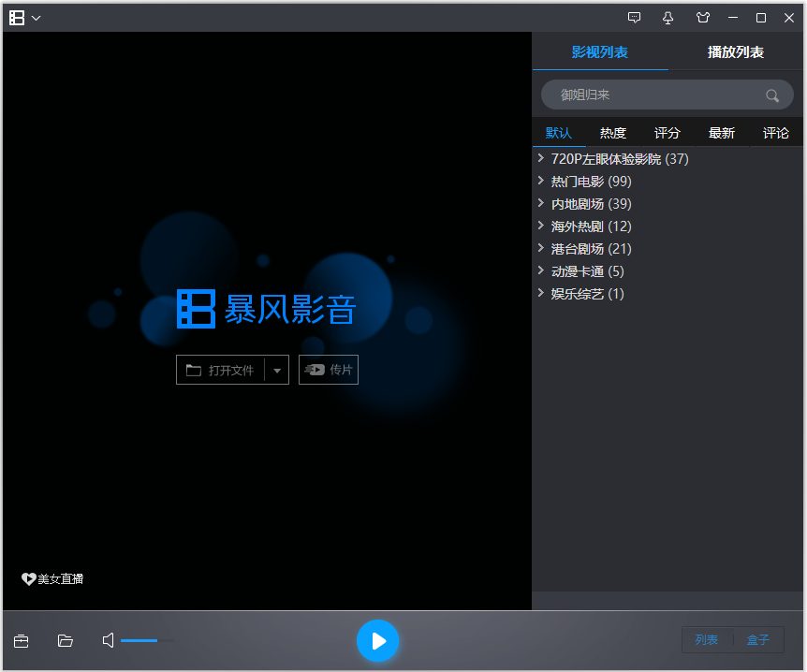
Task: Click the 传片 button
Action: point(329,370)
